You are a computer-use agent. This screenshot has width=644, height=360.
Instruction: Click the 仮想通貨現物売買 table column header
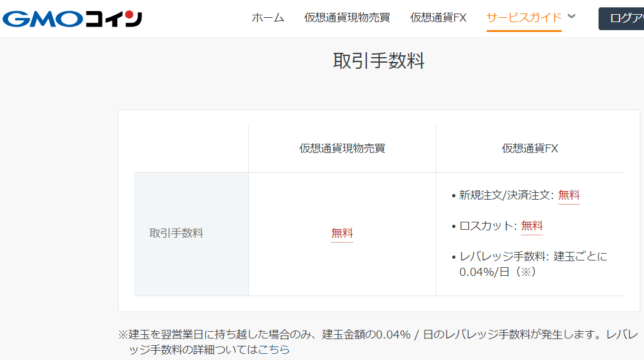pos(342,149)
